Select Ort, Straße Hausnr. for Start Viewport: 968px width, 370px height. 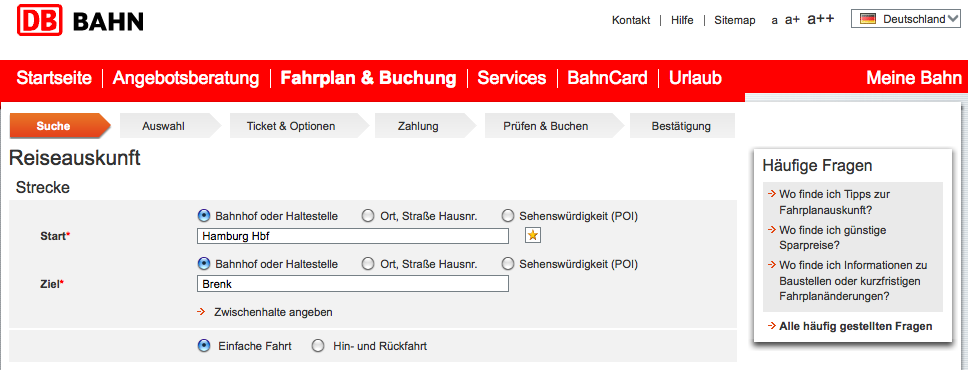(x=368, y=216)
